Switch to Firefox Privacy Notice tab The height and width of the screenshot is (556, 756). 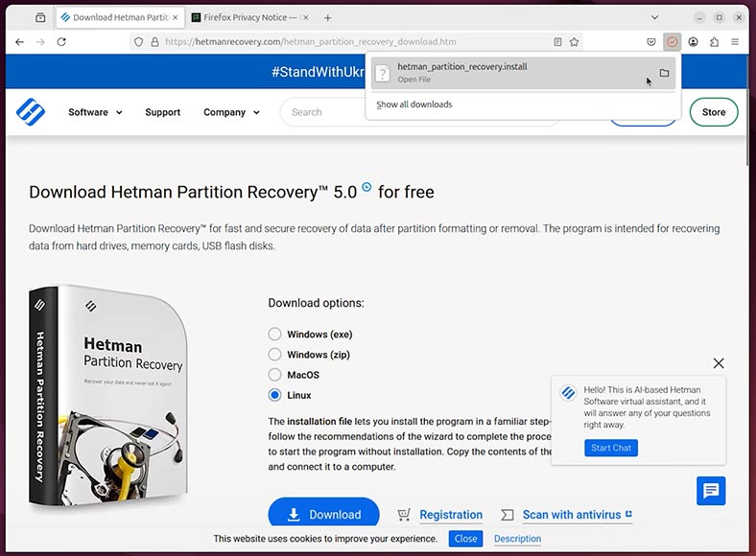point(249,18)
